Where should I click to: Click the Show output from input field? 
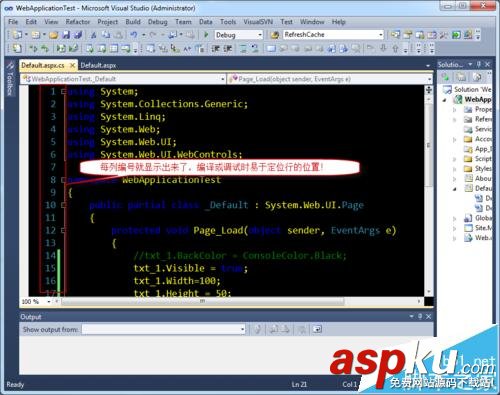pos(164,330)
